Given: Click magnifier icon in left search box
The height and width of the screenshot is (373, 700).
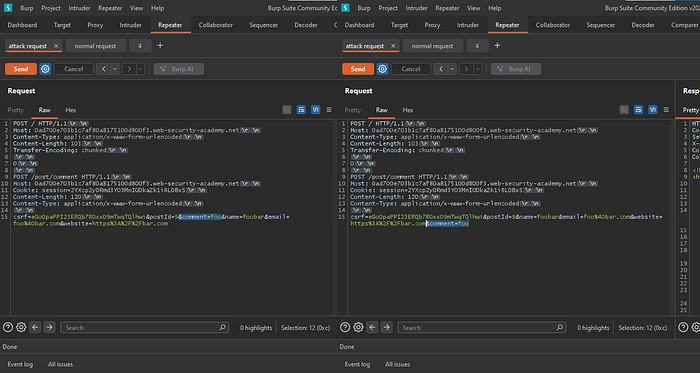Looking at the screenshot, I should pos(222,327).
